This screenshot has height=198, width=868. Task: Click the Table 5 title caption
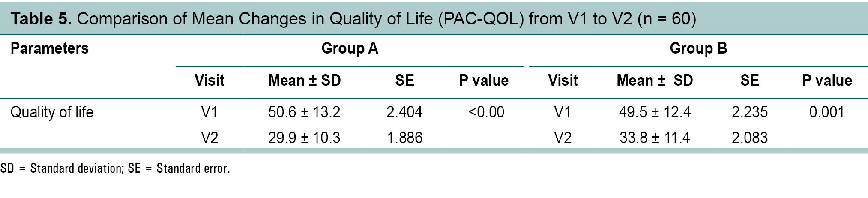(x=353, y=19)
